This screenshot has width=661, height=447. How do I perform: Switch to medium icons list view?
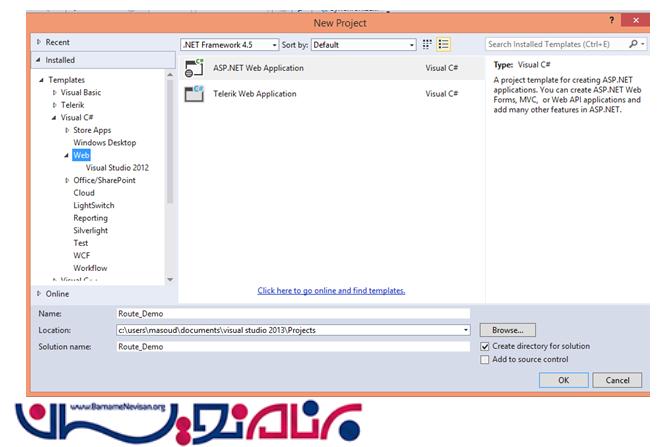tap(443, 44)
